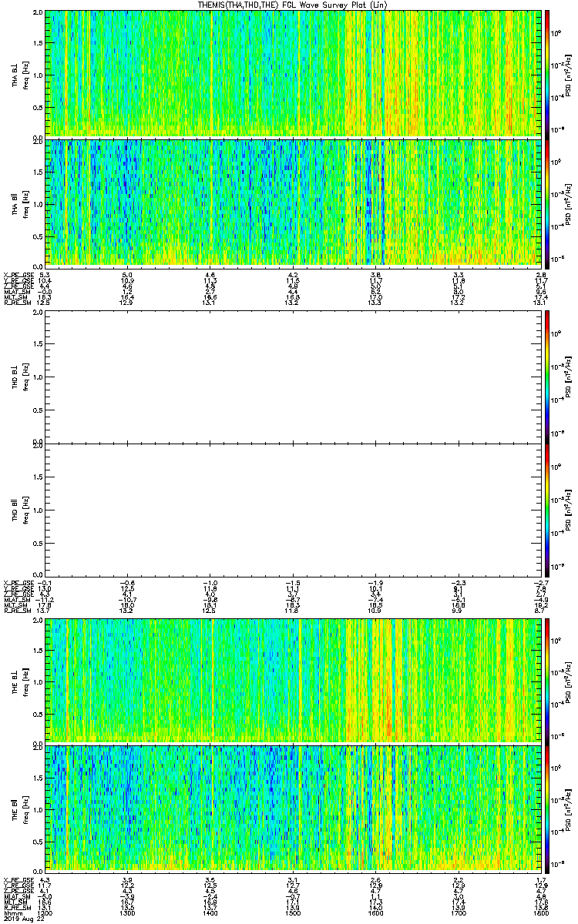Viewport: 578px width, 924px height.
Task: Click the color bar beside THD B-perpendicular panel
Action: (548, 377)
